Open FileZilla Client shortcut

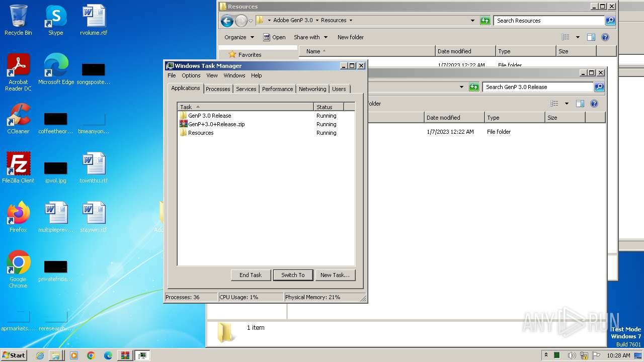point(18,168)
